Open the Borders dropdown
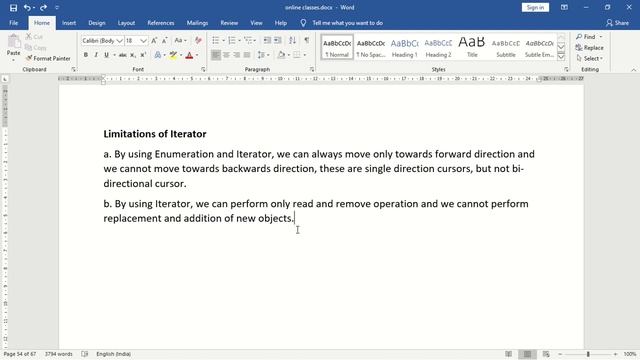 (304, 55)
